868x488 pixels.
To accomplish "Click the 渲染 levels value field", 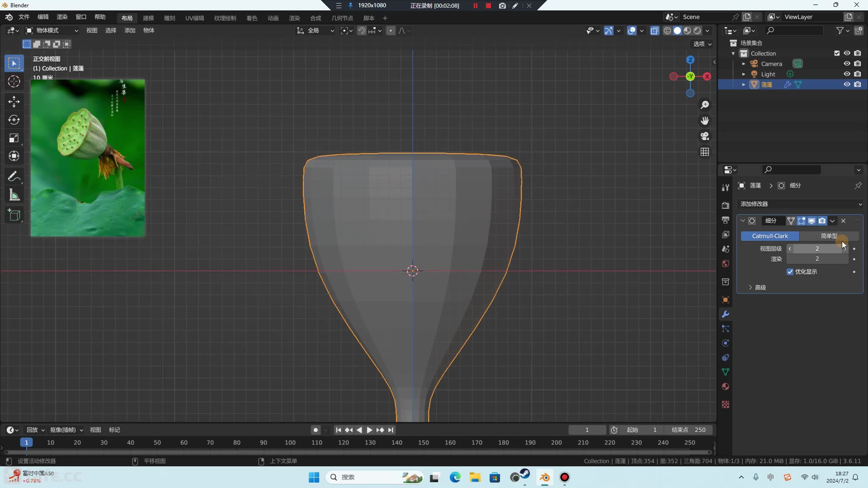I will coord(817,259).
